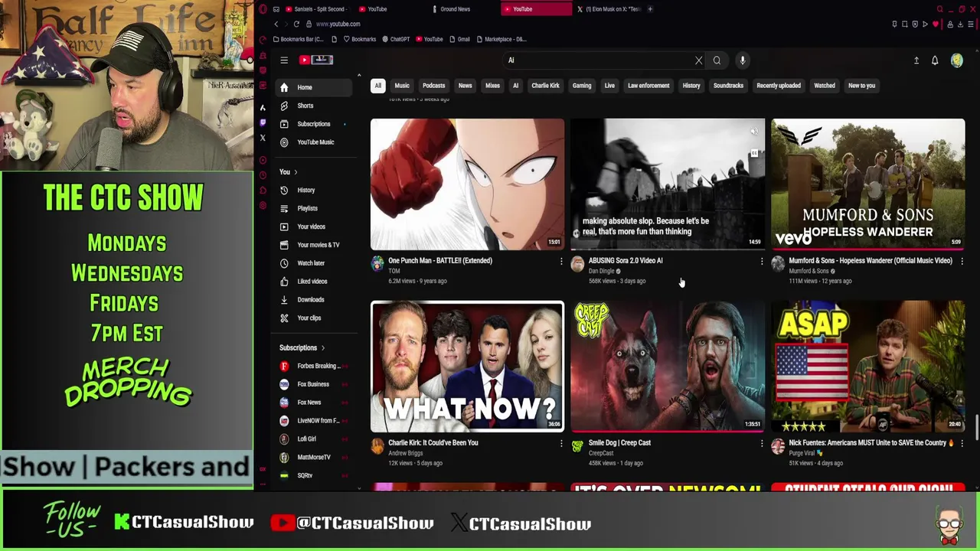Open the notifications bell
Viewport: 980px width, 551px height.
pos(935,60)
